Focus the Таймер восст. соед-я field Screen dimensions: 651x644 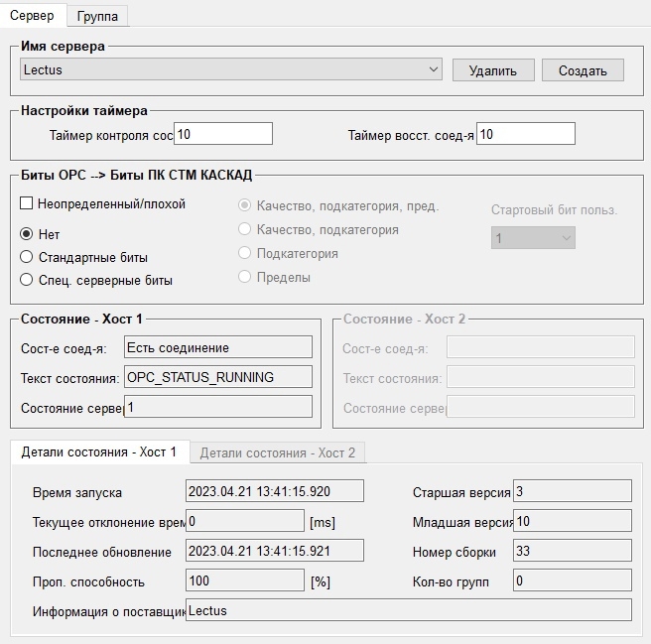pos(526,134)
